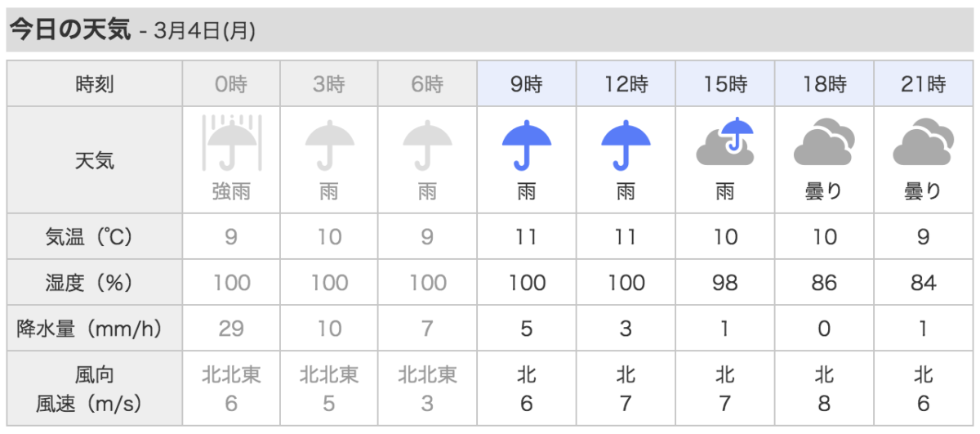Screen dimensions: 980x434
Task: Click the 86 humidity value at 18時
Action: (824, 283)
